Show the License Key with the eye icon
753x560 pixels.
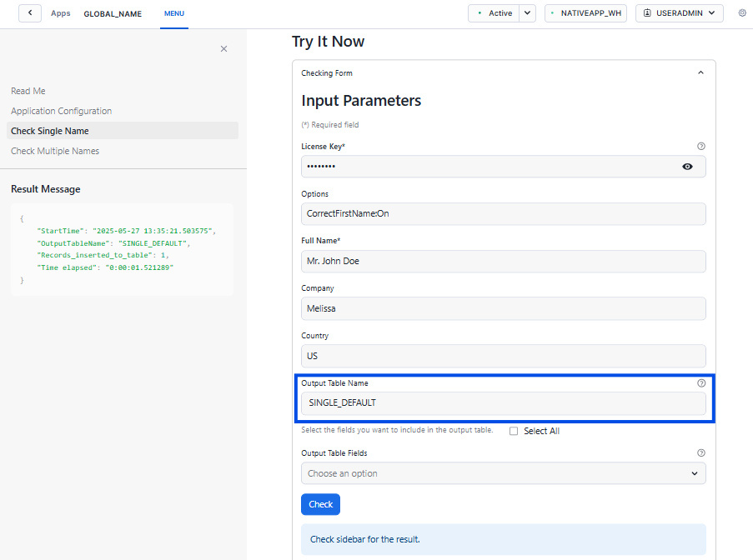point(687,167)
